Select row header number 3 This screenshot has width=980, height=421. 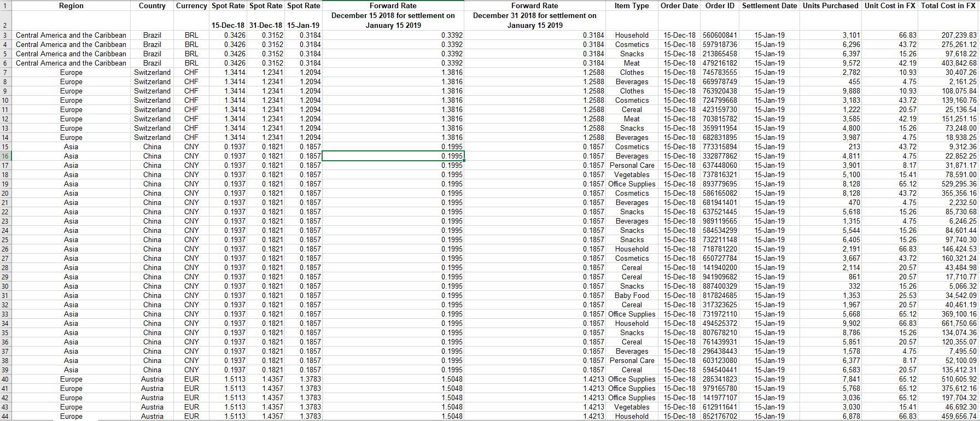pos(5,35)
